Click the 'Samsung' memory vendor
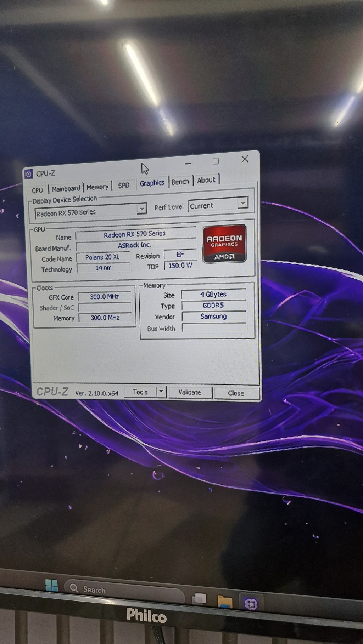363x644 pixels. [x=214, y=316]
